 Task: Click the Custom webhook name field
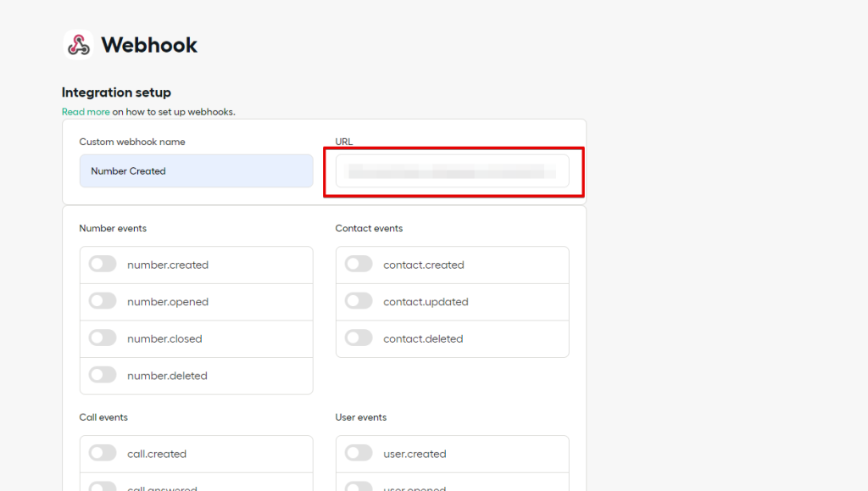[x=196, y=171]
